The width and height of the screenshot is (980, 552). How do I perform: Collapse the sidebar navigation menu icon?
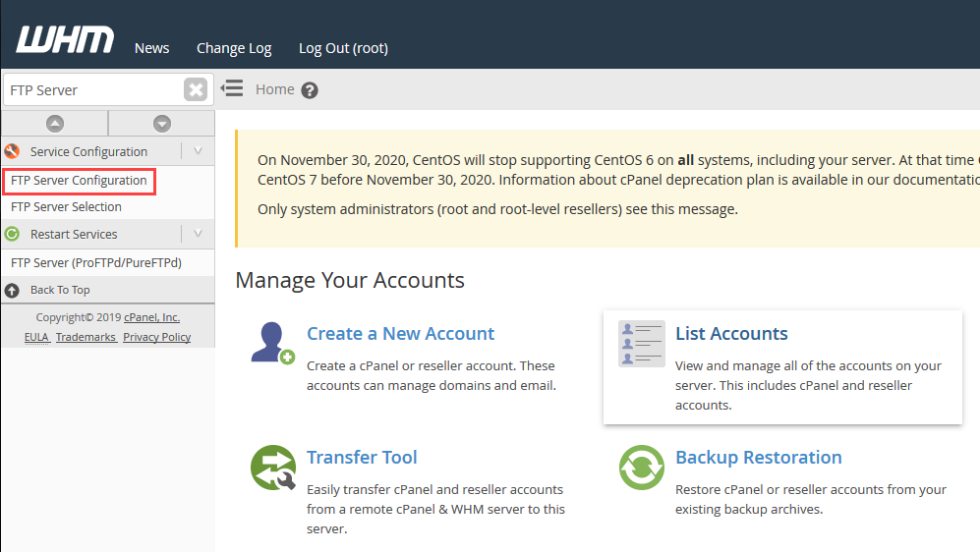coord(232,88)
